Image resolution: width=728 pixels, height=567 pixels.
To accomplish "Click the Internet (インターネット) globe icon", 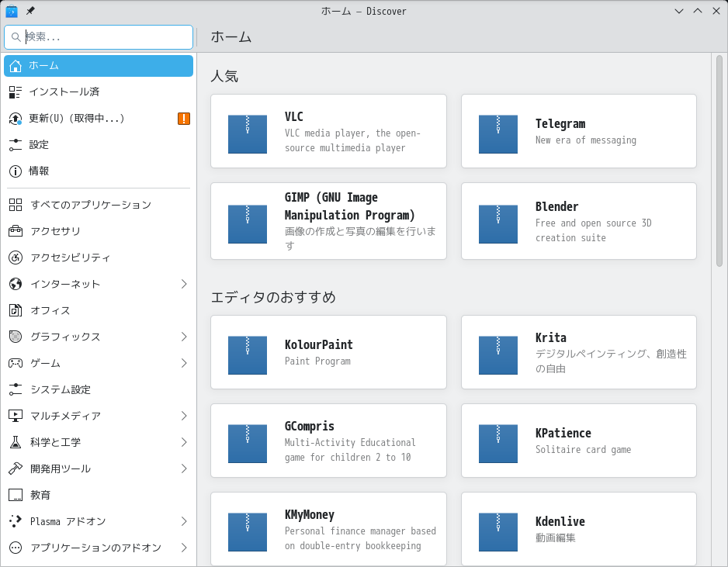I will click(16, 284).
